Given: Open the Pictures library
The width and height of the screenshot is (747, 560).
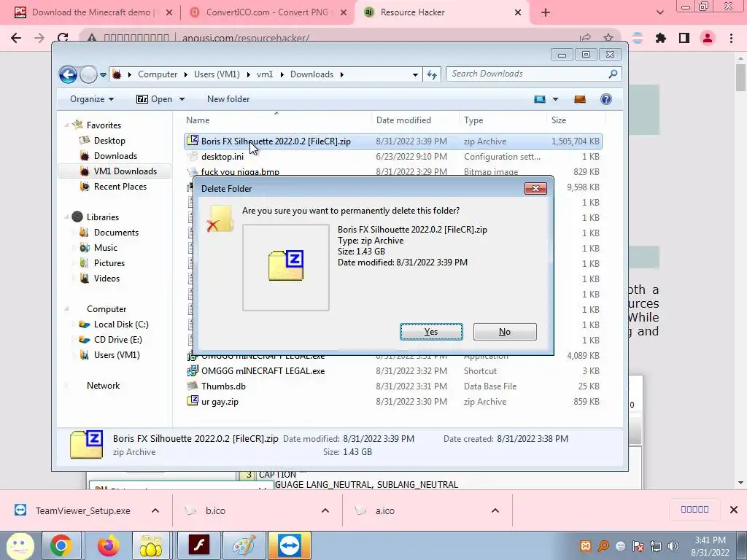Looking at the screenshot, I should pos(109,262).
